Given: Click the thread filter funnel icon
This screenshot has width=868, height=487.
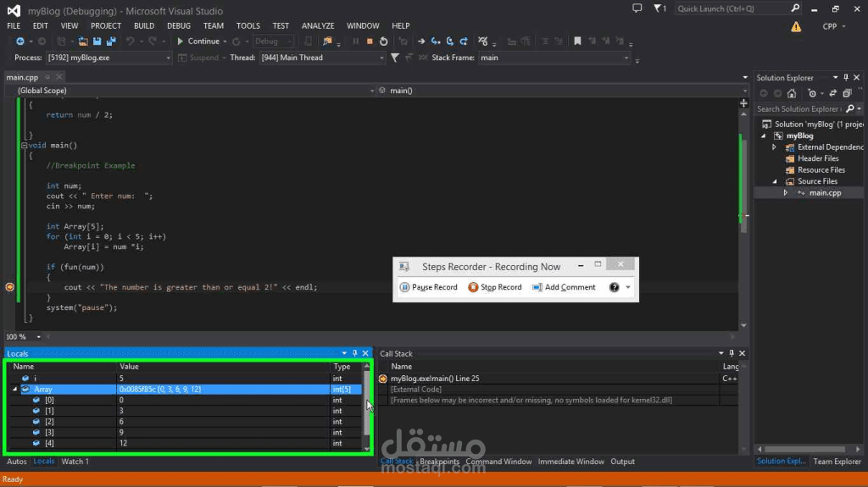Looking at the screenshot, I should click(395, 58).
